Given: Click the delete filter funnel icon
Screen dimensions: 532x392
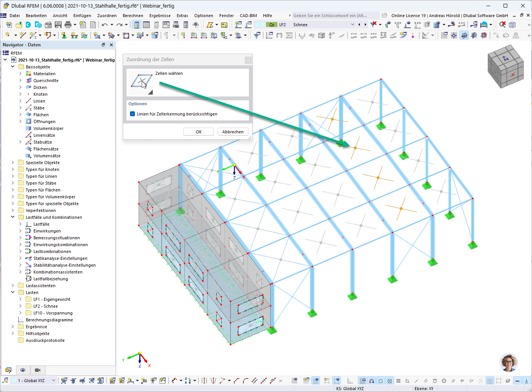Looking at the screenshot, I should 374,25.
